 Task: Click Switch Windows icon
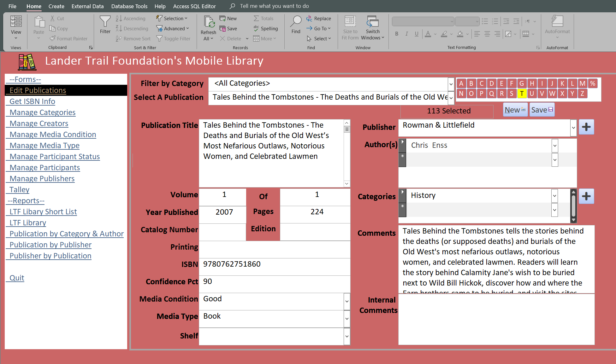(372, 22)
